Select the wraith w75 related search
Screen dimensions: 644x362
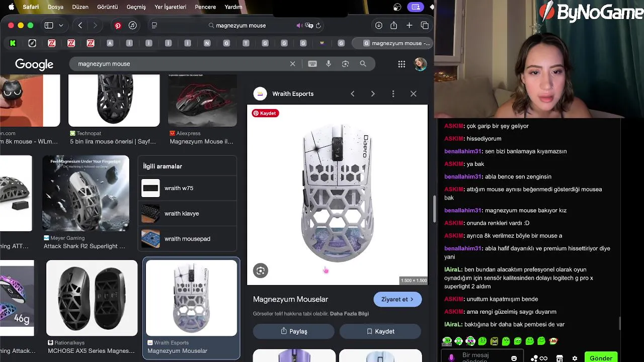click(187, 188)
